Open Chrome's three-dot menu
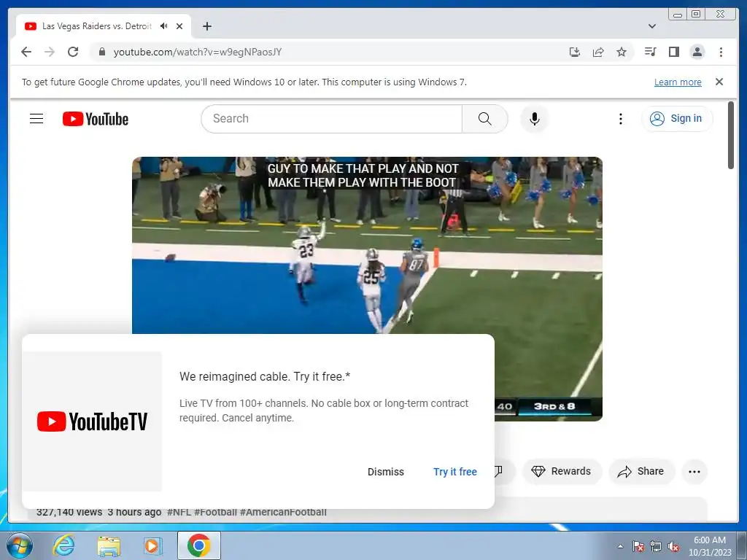Image resolution: width=747 pixels, height=560 pixels. (721, 52)
